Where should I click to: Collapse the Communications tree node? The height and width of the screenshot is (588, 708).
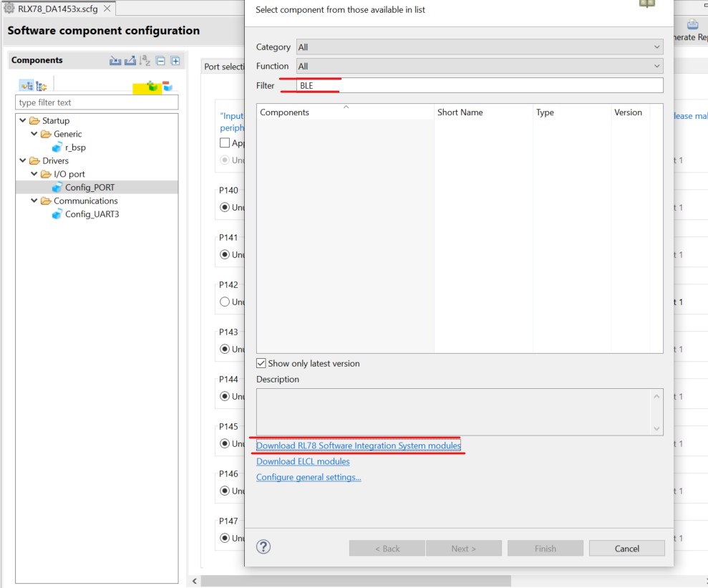point(34,200)
